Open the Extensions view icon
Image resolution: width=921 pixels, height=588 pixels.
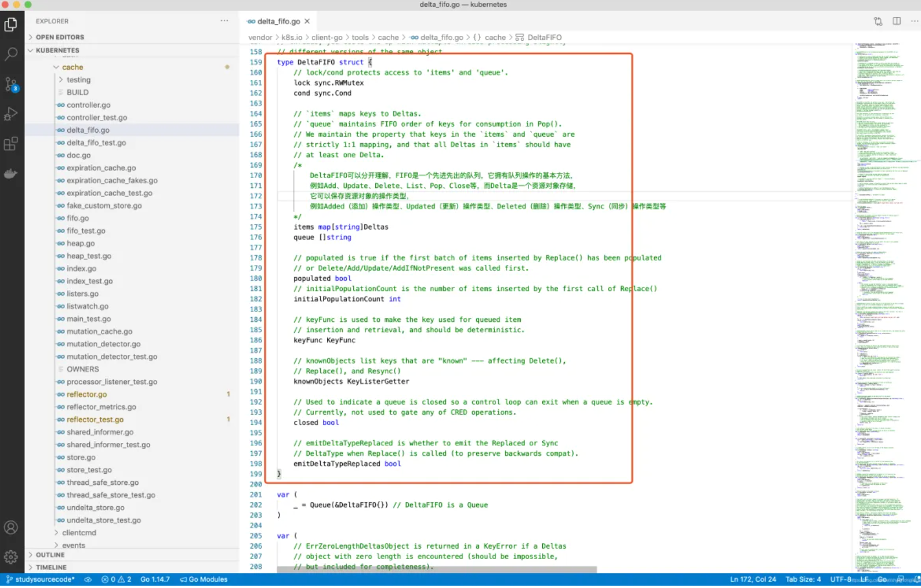(11, 144)
